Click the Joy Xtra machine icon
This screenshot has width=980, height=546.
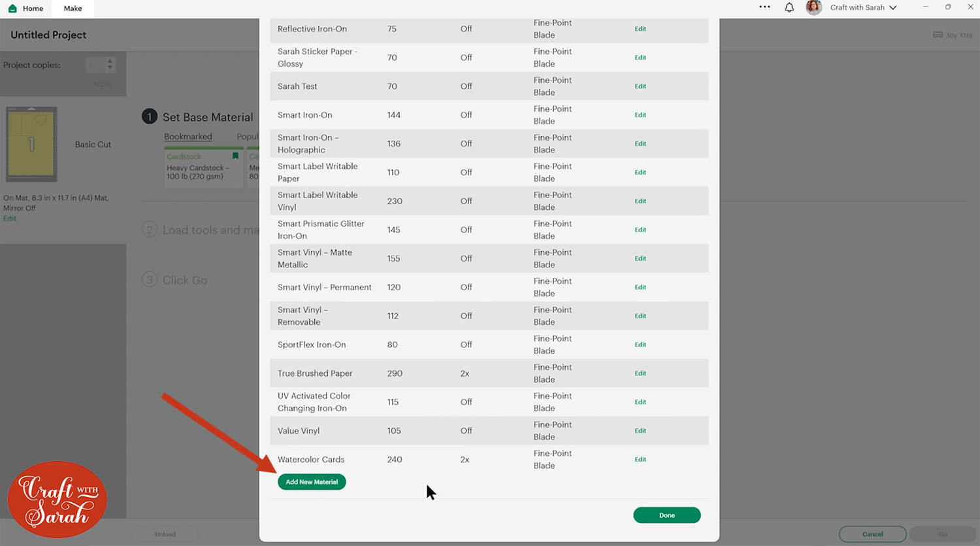pyautogui.click(x=938, y=35)
